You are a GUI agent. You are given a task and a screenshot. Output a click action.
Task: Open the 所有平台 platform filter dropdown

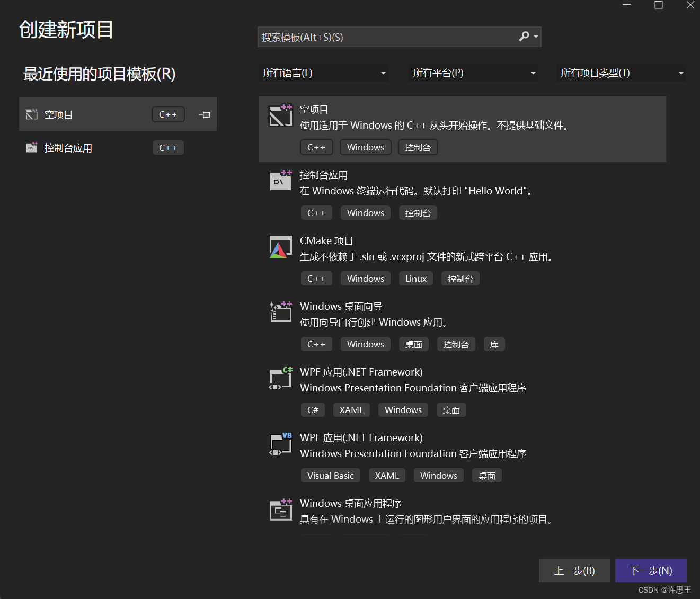pyautogui.click(x=473, y=73)
